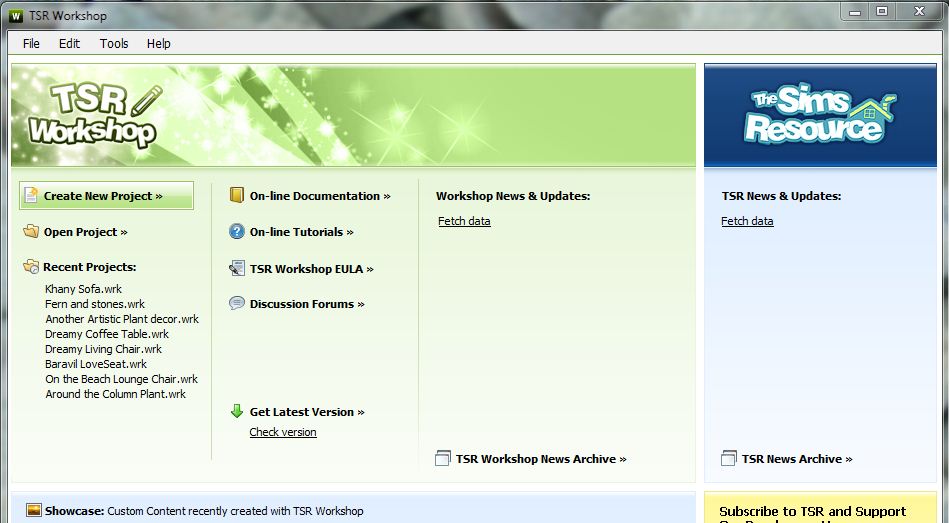Open On-line Documentation link
Image resolution: width=949 pixels, height=523 pixels.
click(x=320, y=196)
